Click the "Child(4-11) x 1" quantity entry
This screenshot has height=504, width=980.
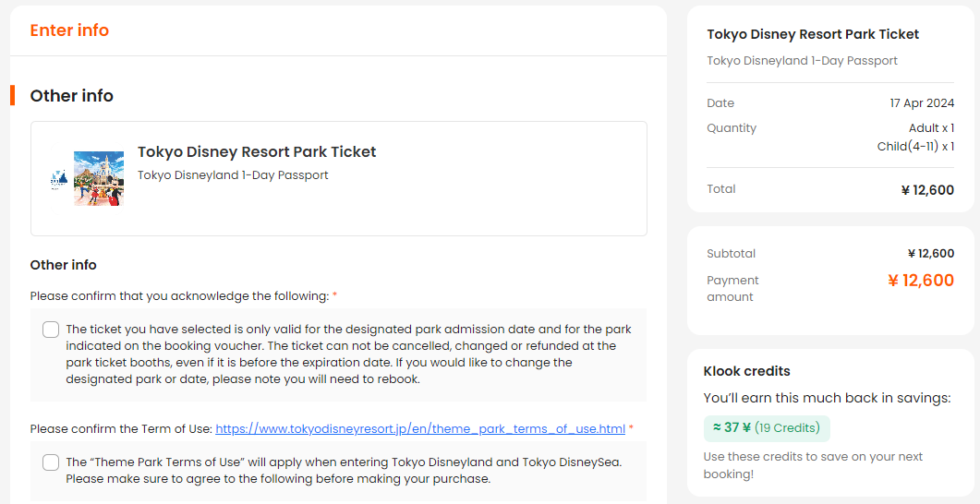915,146
